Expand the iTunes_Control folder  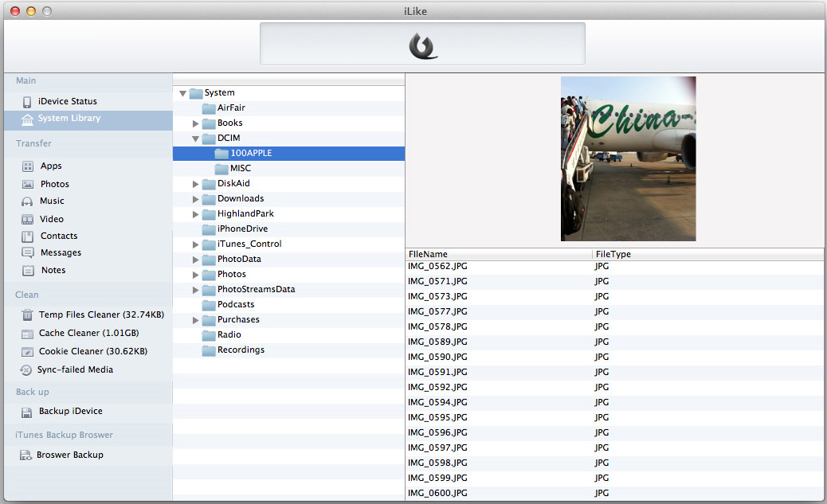[195, 244]
